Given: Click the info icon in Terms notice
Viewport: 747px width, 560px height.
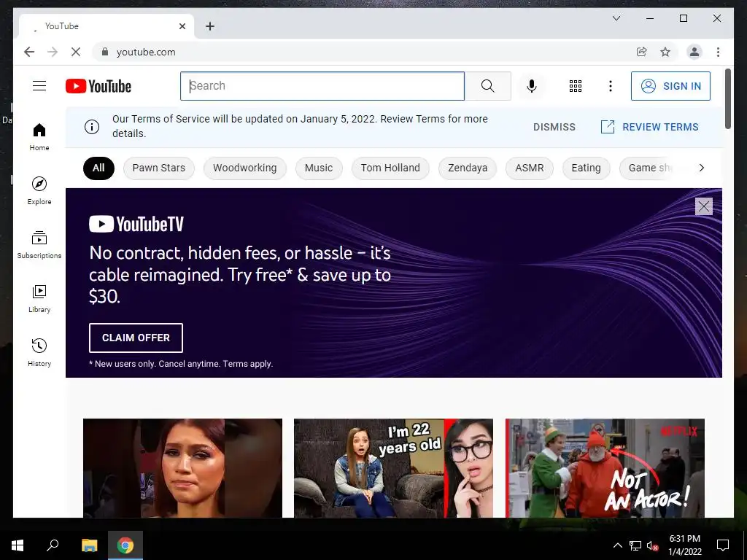Looking at the screenshot, I should (x=91, y=127).
